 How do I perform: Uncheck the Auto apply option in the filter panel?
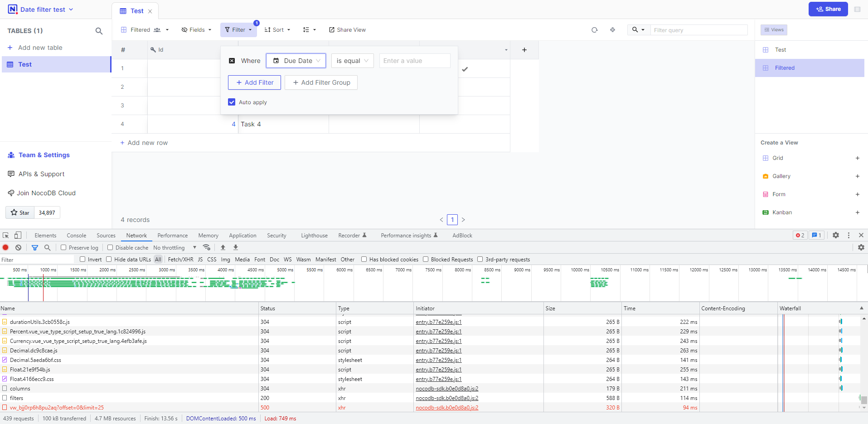pos(232,102)
